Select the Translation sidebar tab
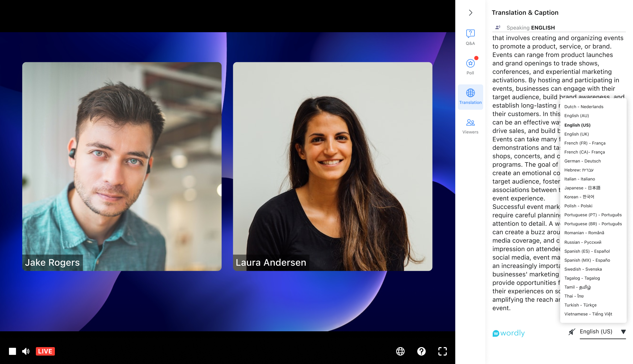Image resolution: width=633 pixels, height=364 pixels. tap(470, 97)
